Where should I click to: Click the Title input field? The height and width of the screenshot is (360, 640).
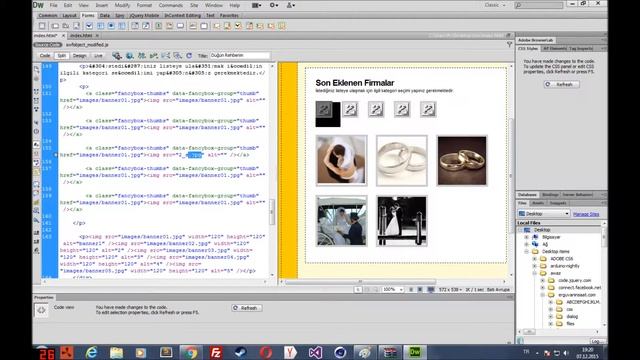(x=240, y=55)
